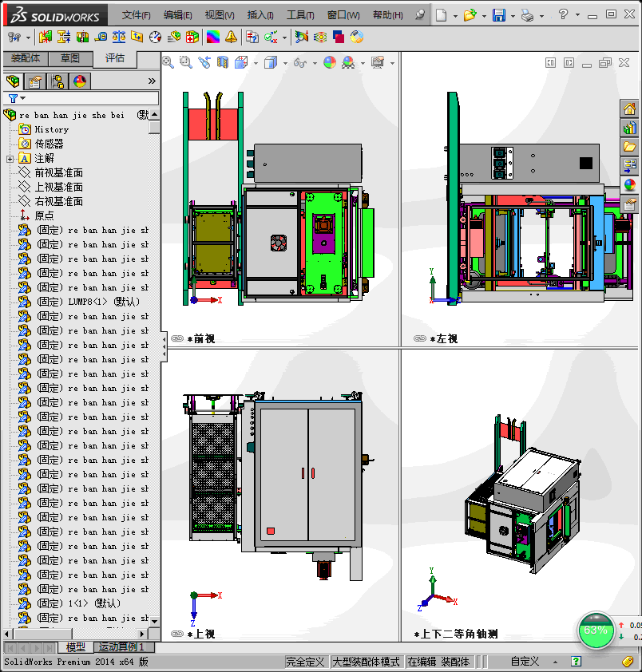
Task: Expand feature manager tabs with chevrons
Action: click(x=152, y=81)
